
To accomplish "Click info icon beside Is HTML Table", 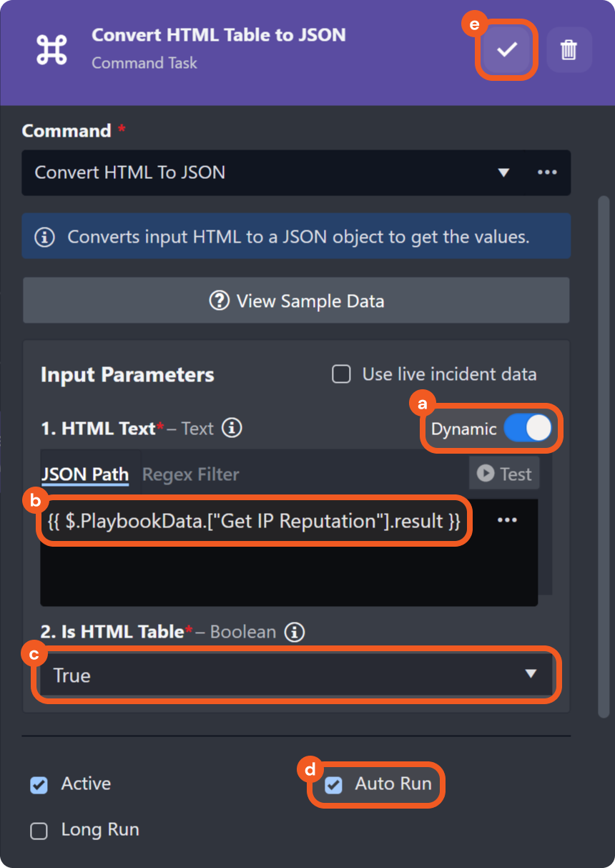I will click(294, 632).
